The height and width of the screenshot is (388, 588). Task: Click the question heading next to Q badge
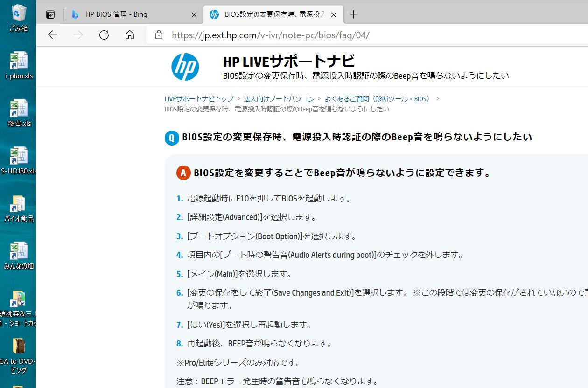coord(357,137)
